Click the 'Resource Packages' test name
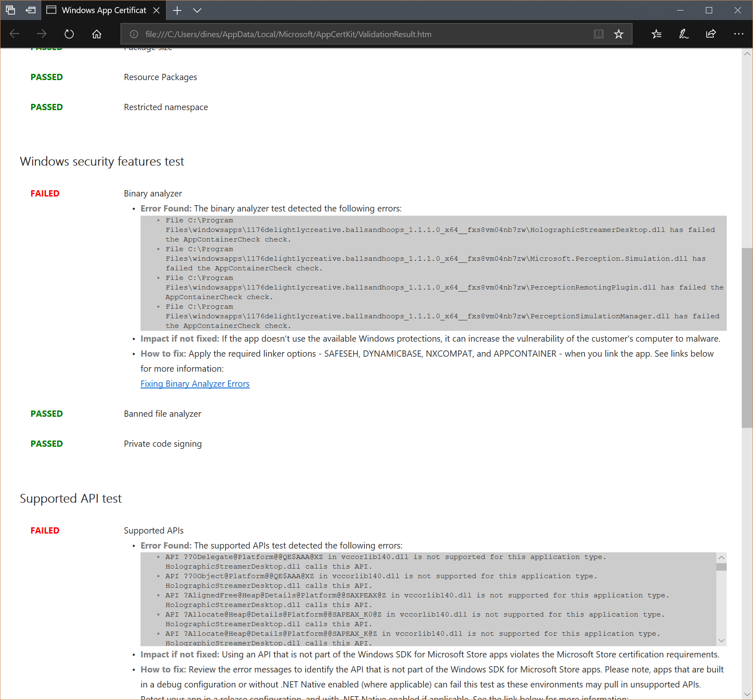Viewport: 753px width, 700px height. tap(161, 77)
